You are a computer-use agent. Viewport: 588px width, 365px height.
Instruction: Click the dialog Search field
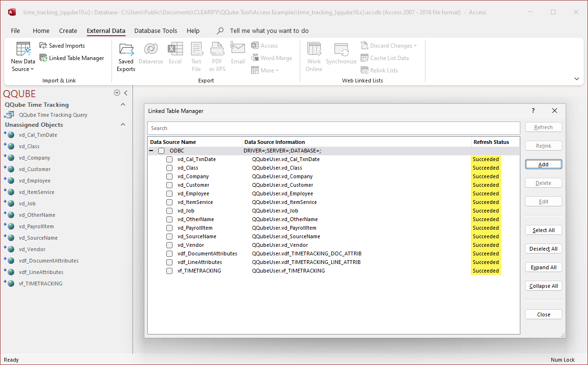[x=334, y=128]
